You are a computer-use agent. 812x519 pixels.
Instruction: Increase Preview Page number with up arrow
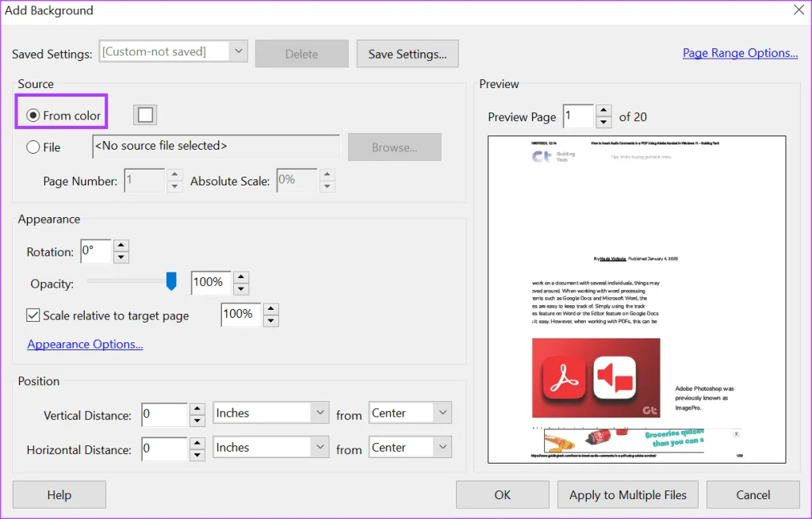603,111
